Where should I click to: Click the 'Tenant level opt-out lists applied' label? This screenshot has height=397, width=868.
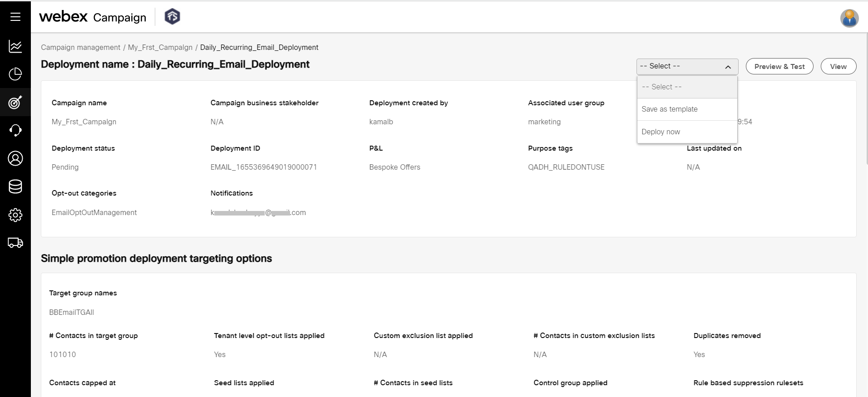coord(269,336)
